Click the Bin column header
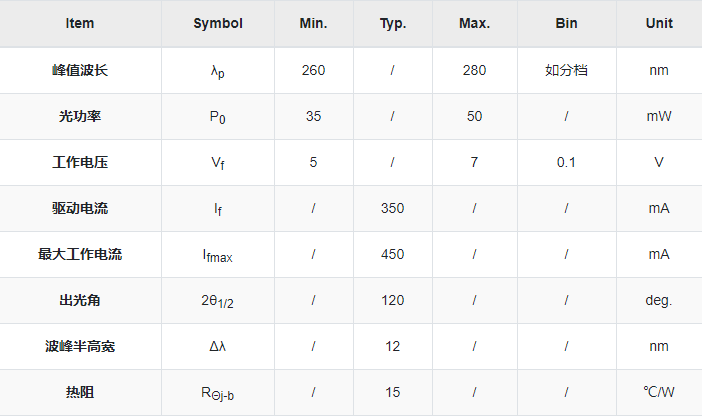The height and width of the screenshot is (416, 702). 566,23
